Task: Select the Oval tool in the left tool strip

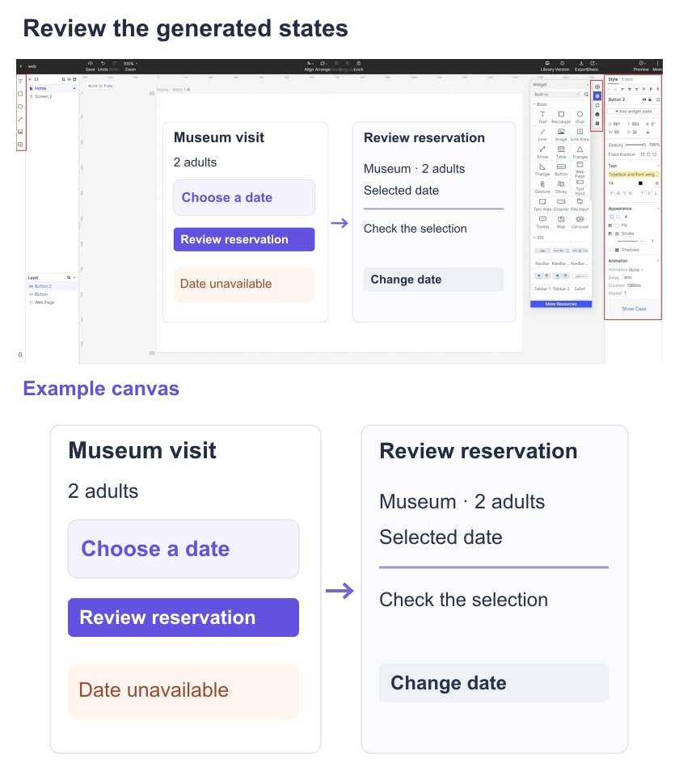Action: (x=20, y=107)
